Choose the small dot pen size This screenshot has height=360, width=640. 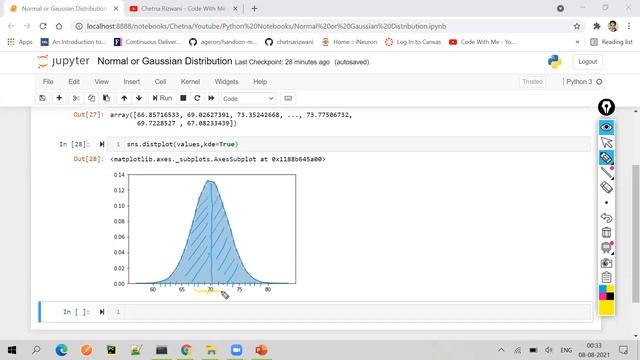click(x=607, y=202)
